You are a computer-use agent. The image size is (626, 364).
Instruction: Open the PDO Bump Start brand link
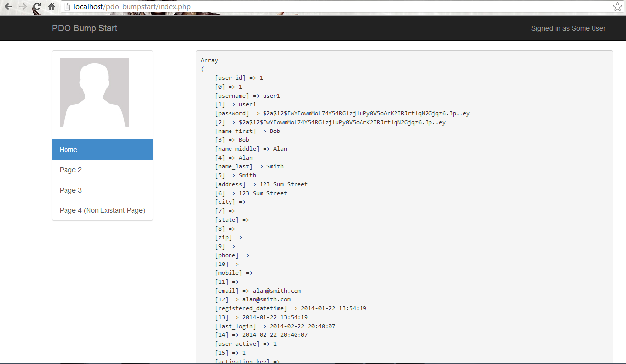point(85,28)
